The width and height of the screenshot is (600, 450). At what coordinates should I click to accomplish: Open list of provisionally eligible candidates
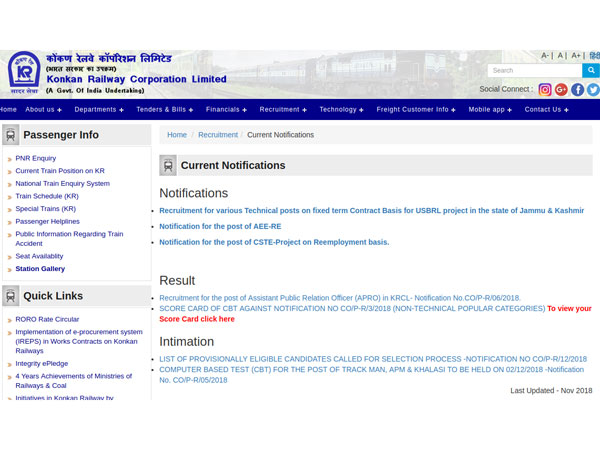click(x=373, y=359)
